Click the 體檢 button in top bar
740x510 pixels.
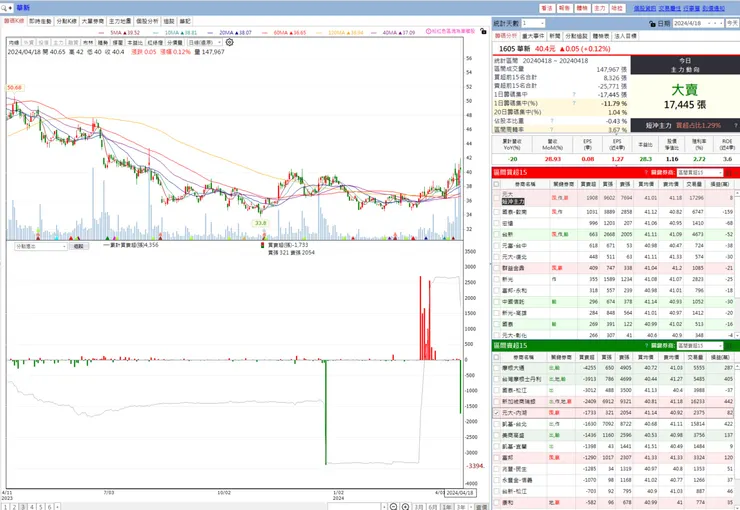582,8
